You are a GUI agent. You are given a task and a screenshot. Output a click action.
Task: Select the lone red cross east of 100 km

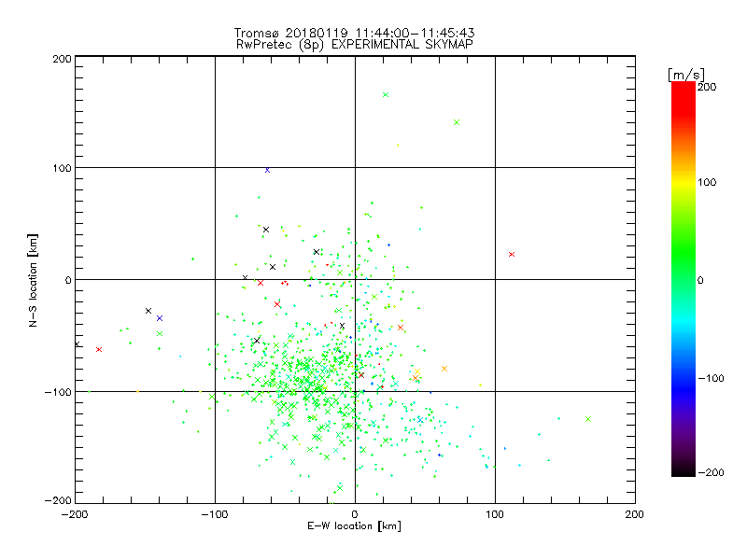tap(512, 254)
